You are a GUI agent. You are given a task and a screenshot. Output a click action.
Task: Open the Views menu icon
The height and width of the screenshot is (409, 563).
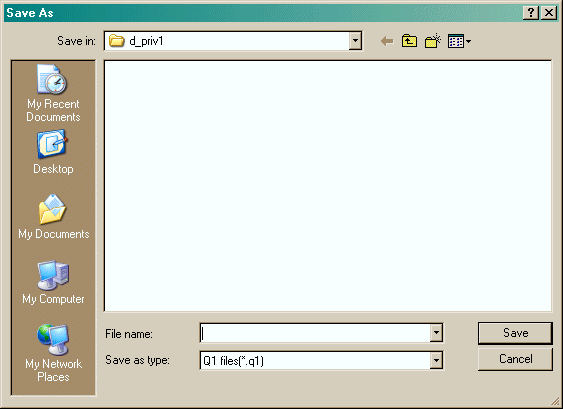pyautogui.click(x=456, y=41)
